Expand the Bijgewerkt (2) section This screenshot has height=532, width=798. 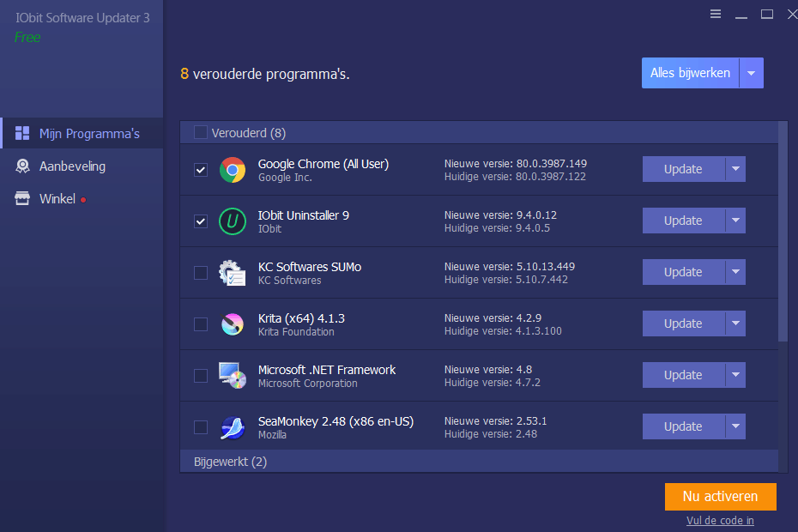[479, 462]
